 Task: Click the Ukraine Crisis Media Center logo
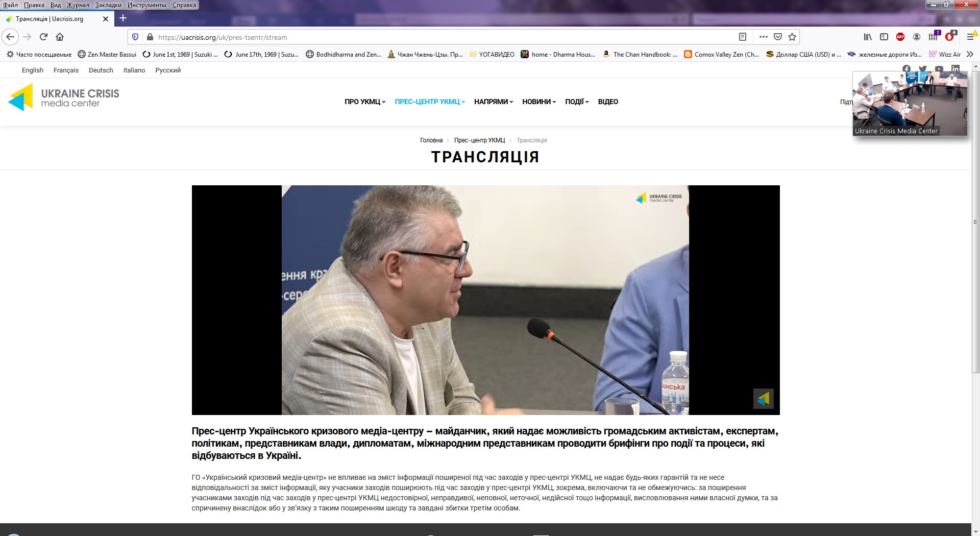(x=64, y=97)
